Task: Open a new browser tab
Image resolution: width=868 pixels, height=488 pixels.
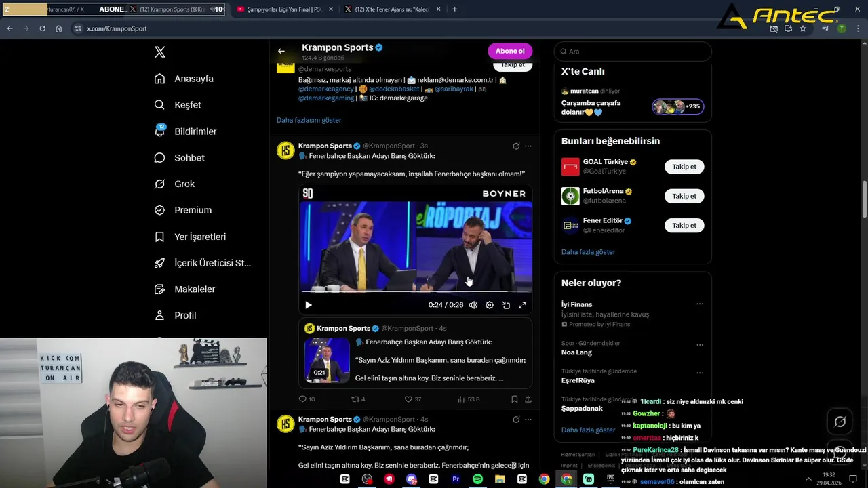Action: 454,9
